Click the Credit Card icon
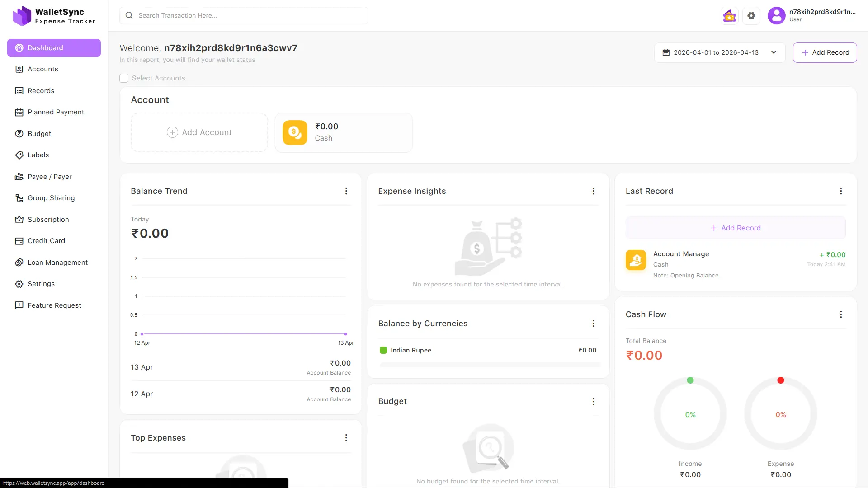This screenshot has height=488, width=868. point(19,241)
